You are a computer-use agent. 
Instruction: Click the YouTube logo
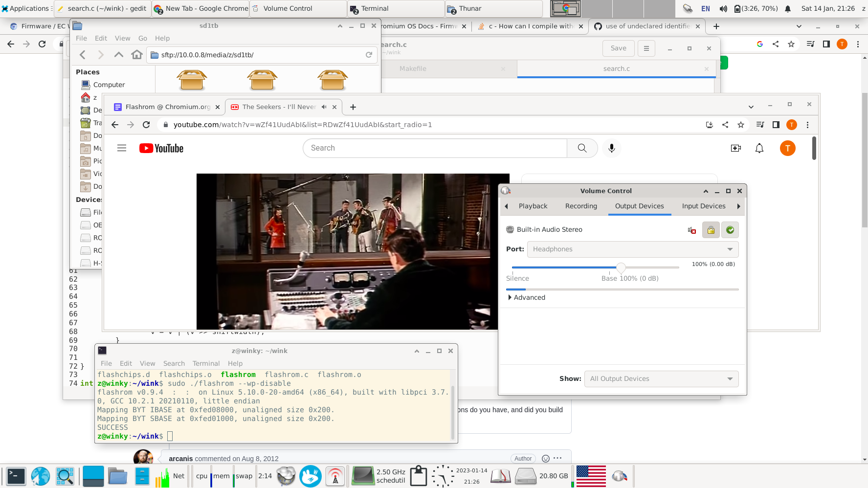161,148
